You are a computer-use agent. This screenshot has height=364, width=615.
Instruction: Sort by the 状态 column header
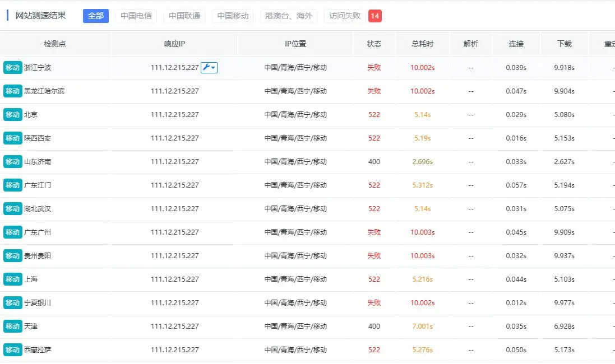[374, 44]
